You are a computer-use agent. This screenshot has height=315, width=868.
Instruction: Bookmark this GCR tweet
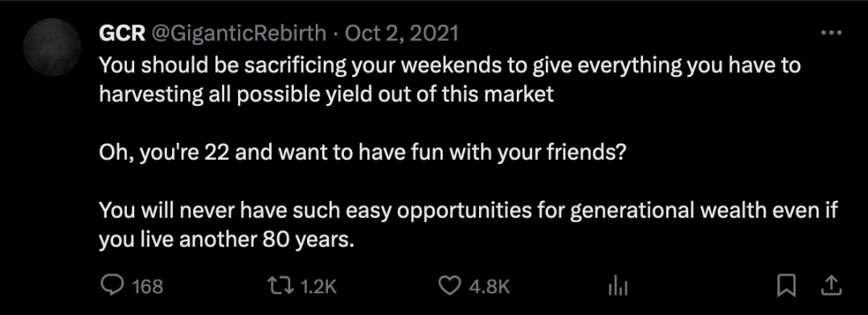point(786,285)
